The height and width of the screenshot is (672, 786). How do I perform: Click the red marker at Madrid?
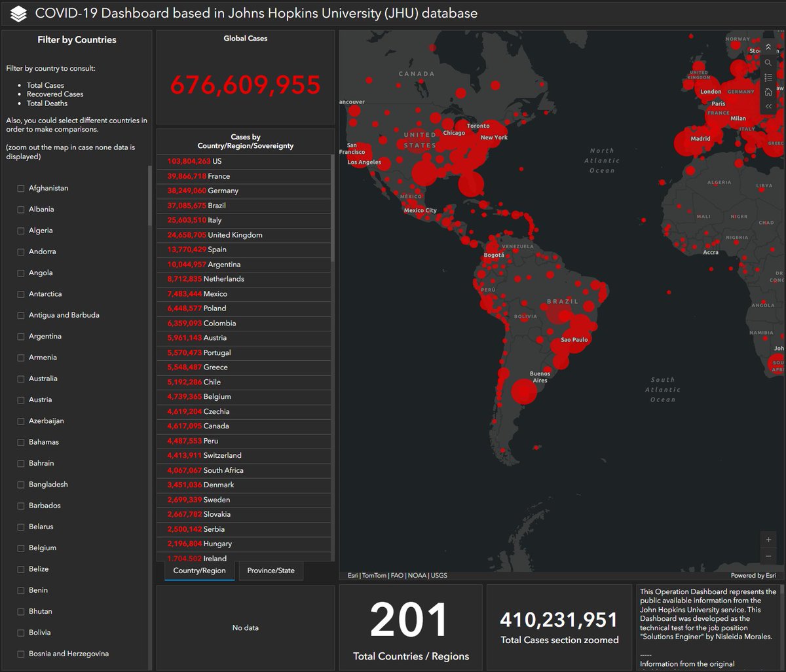click(x=686, y=142)
